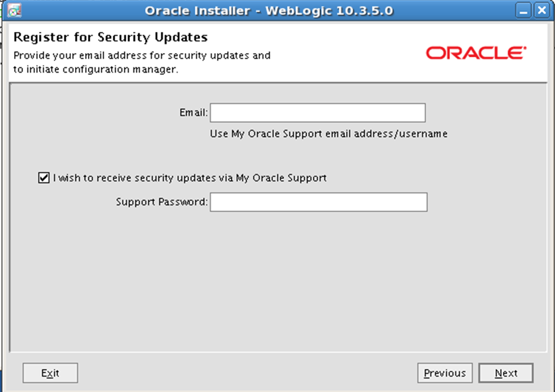Click the Email label
This screenshot has width=555, height=392.
[x=193, y=113]
